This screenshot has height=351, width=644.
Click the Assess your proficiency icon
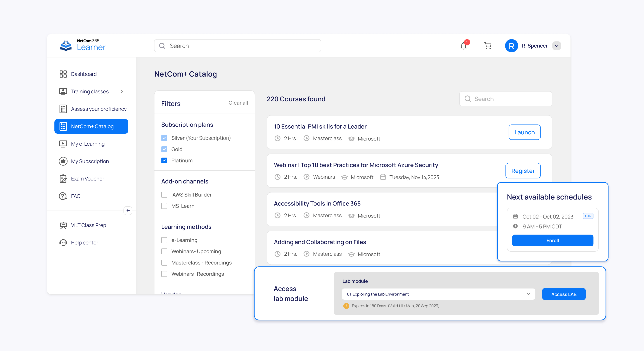[63, 109]
